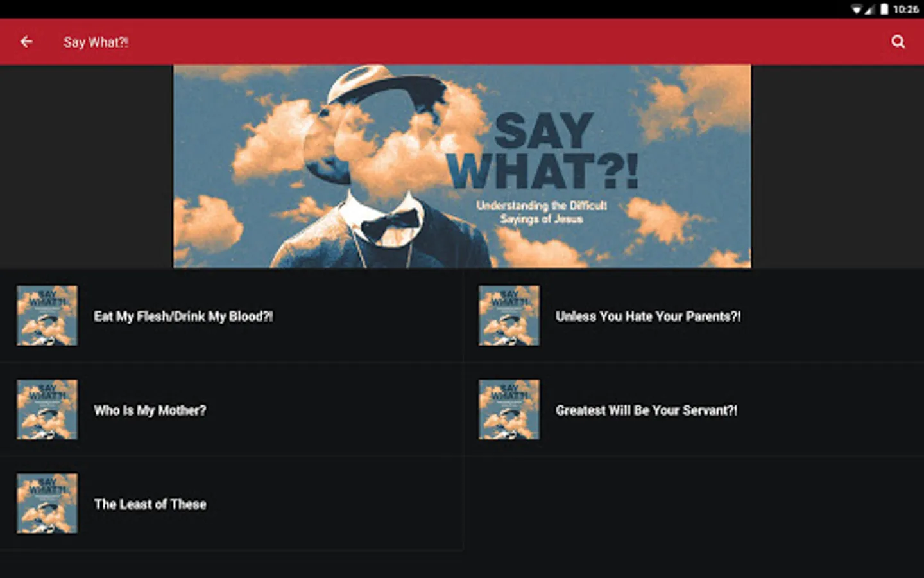Click banner subtitle Understanding the Difficult Sayings
The width and height of the screenshot is (924, 578).
pyautogui.click(x=542, y=212)
